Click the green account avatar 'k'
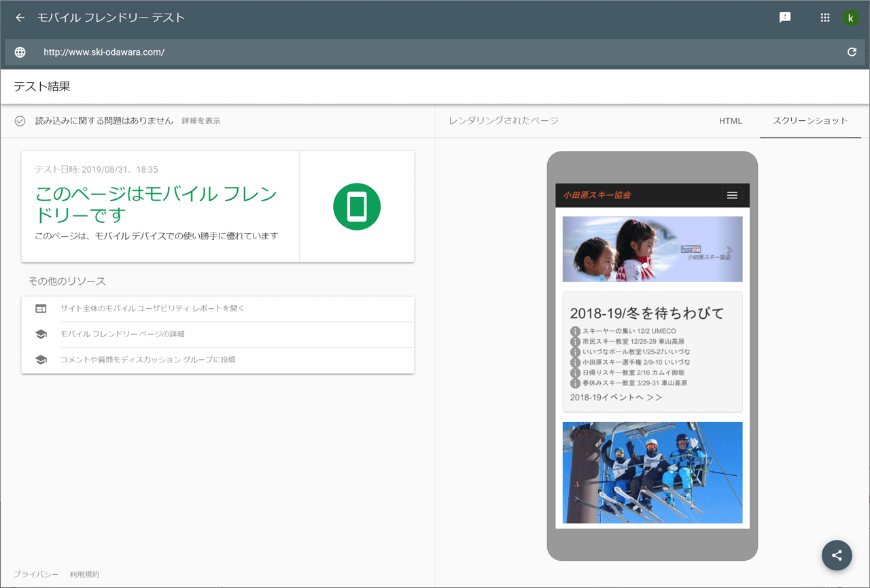Viewport: 870px width, 588px height. tap(851, 18)
